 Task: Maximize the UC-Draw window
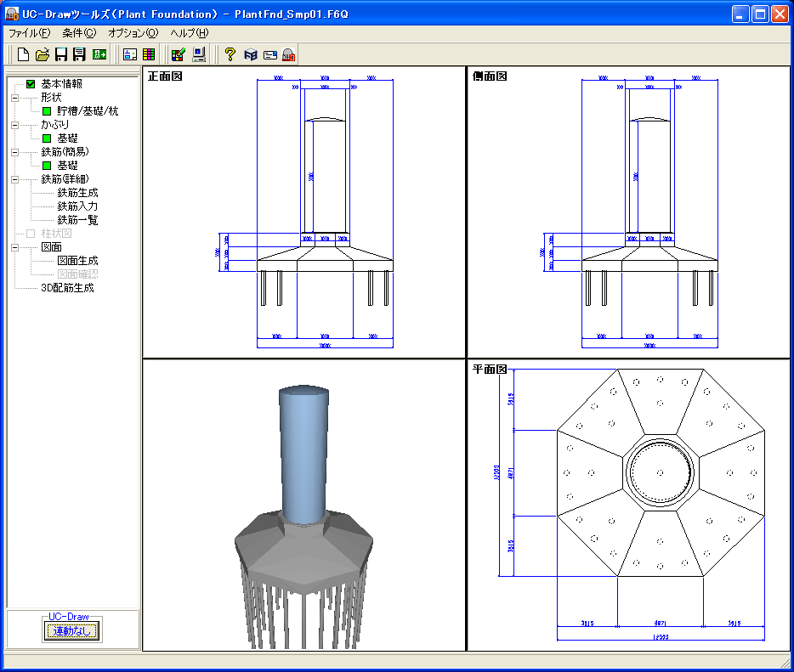coord(760,14)
